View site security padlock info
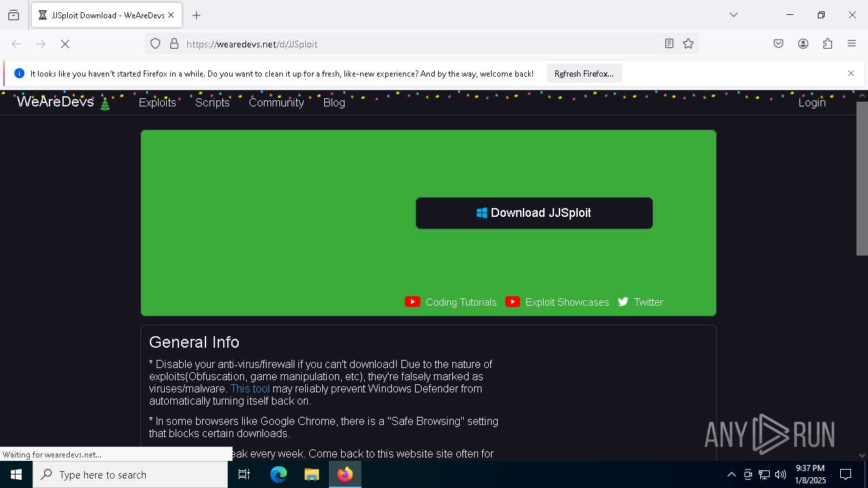The image size is (868, 488). 174,44
